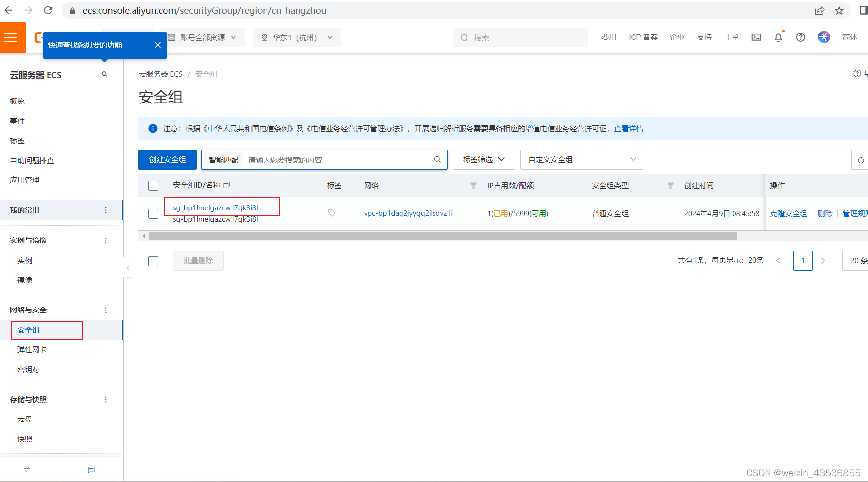This screenshot has width=868, height=482.
Task: Open 自助问题排查 in sidebar
Action: click(x=32, y=161)
